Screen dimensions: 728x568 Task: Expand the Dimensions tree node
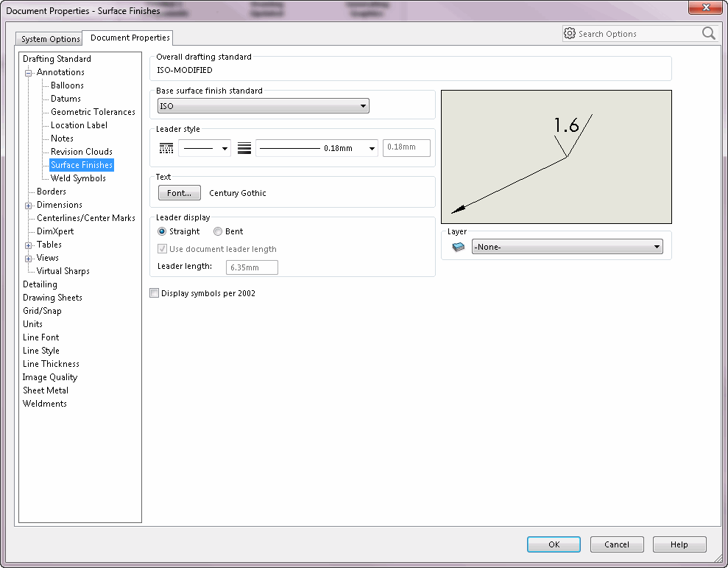(28, 206)
